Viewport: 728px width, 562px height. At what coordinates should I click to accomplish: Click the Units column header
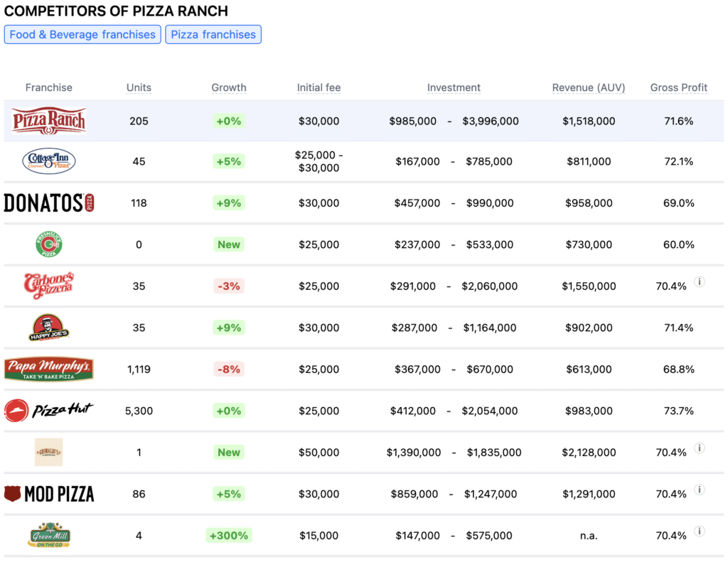click(x=139, y=87)
